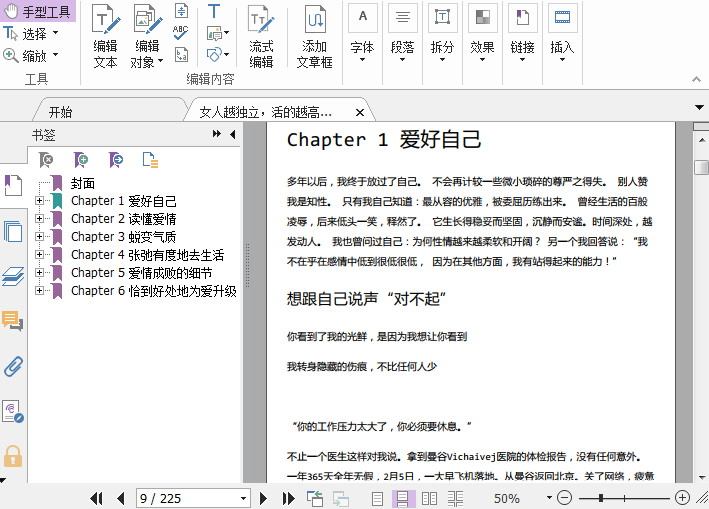Select the Chapter 4 张弛有度地去生活 bookmark
Viewport: 709px width, 509px height.
147,255
